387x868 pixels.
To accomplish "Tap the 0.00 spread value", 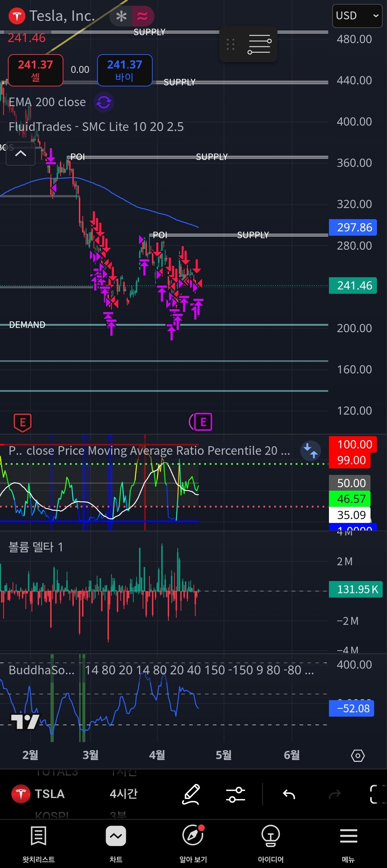I will pyautogui.click(x=80, y=70).
